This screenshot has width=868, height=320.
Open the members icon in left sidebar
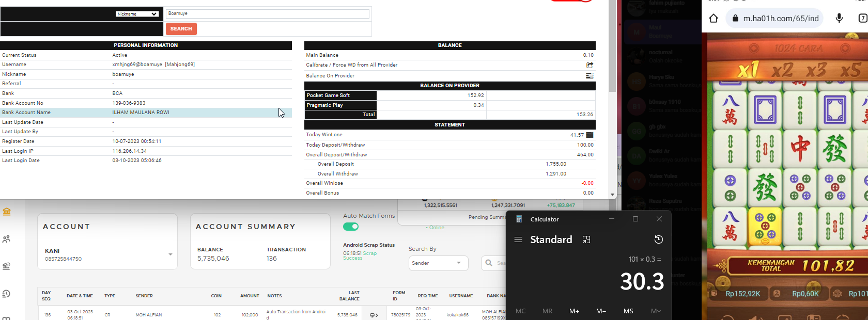click(x=7, y=239)
